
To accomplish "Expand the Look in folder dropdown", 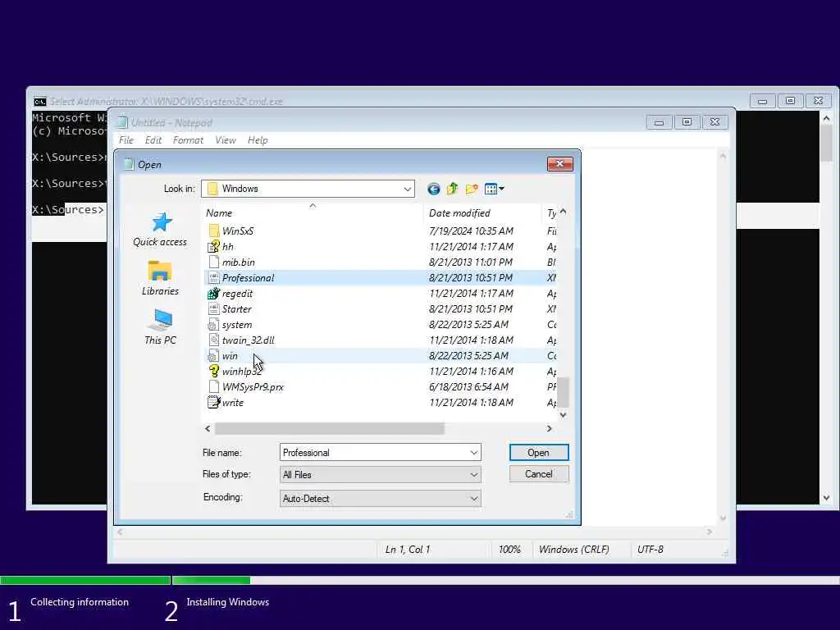I will coord(407,189).
